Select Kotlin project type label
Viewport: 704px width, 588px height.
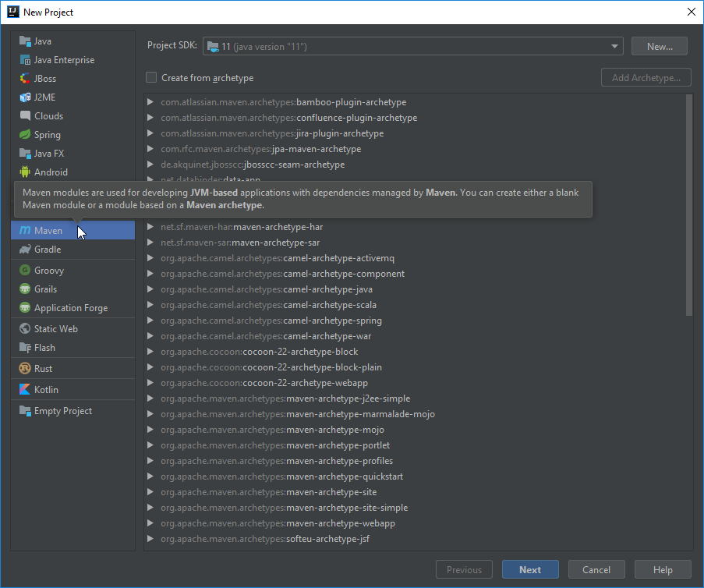pyautogui.click(x=46, y=390)
